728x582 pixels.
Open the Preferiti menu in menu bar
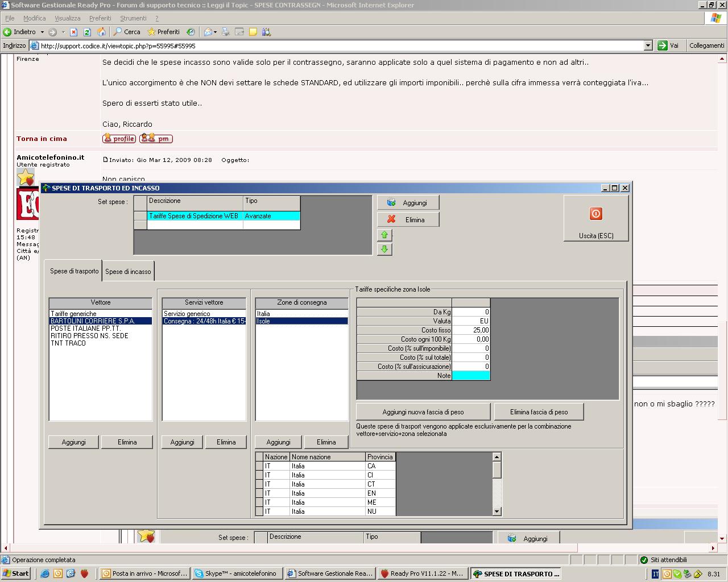tap(100, 18)
